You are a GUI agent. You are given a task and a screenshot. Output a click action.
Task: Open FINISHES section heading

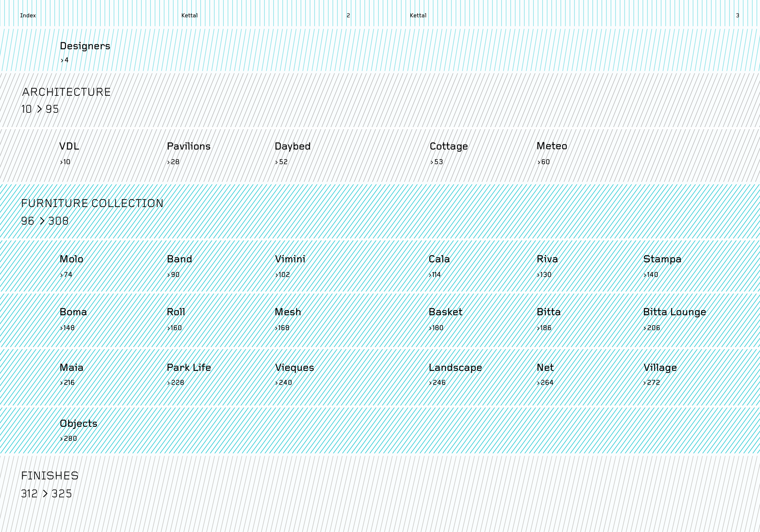50,476
